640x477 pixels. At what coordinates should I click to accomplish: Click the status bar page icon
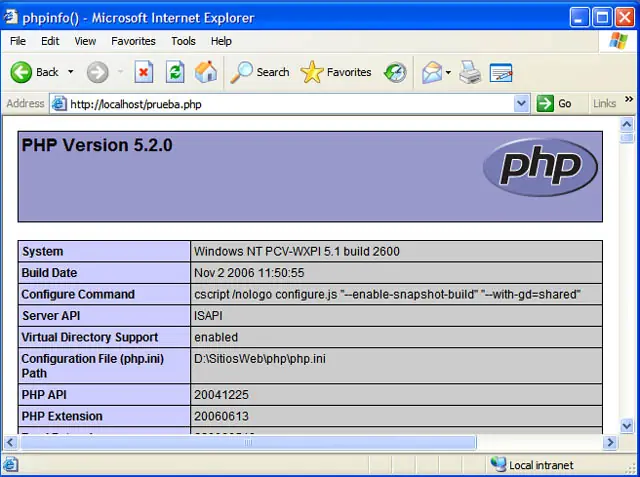pyautogui.click(x=11, y=465)
